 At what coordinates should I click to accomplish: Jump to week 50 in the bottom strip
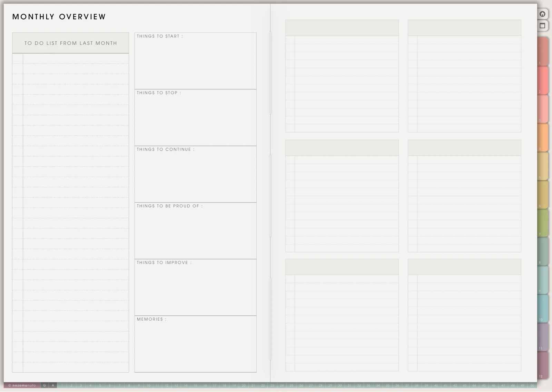pyautogui.click(x=532, y=385)
